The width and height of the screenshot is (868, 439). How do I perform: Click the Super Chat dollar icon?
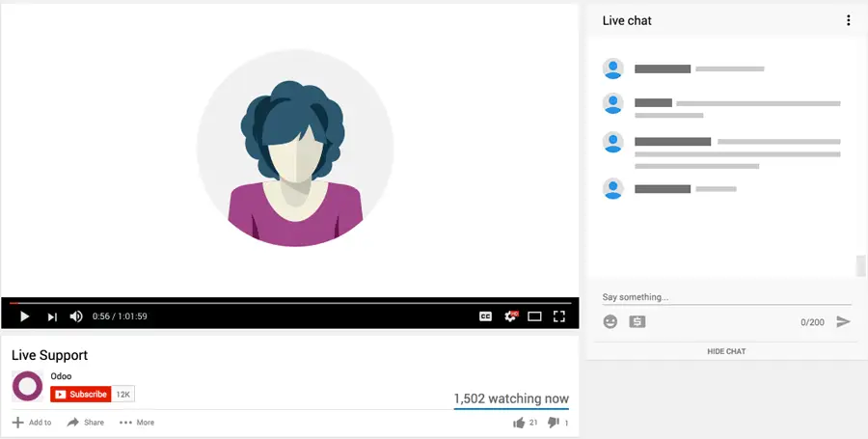(x=637, y=321)
